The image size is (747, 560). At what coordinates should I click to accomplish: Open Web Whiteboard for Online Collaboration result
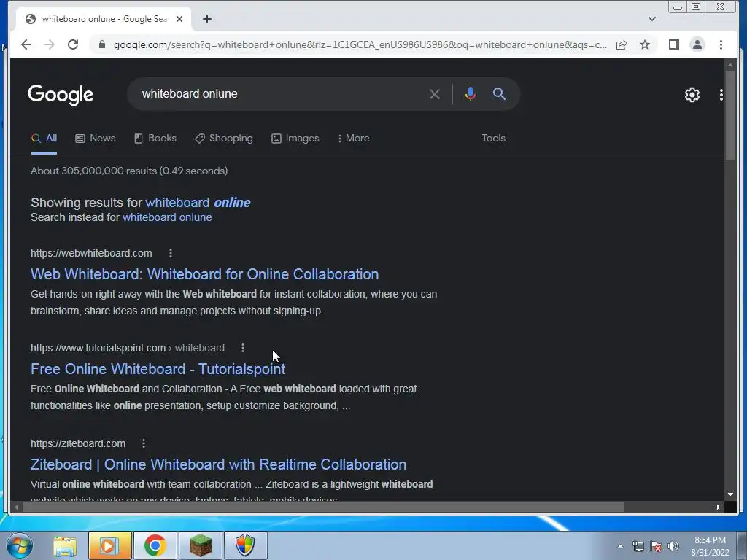(x=204, y=274)
